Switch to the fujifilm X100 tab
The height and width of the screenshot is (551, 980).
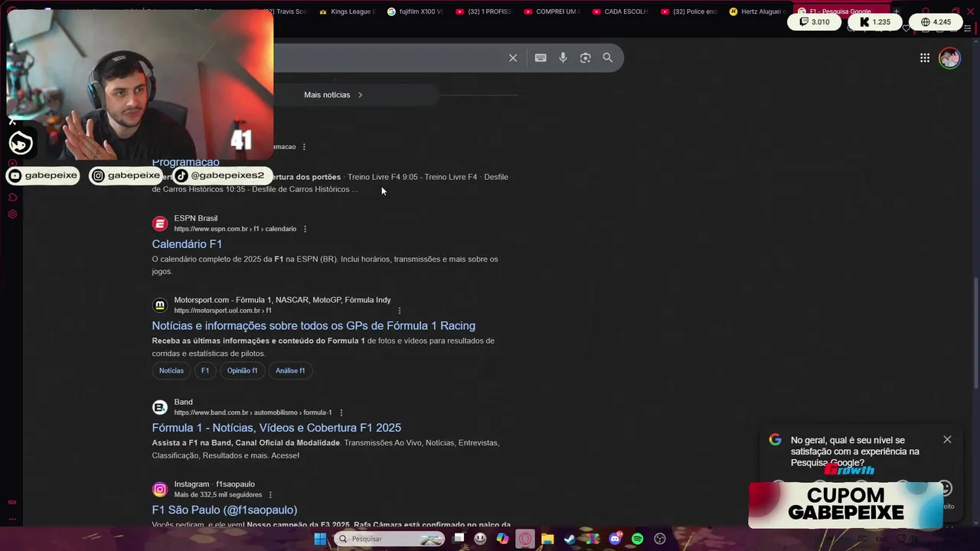click(414, 11)
